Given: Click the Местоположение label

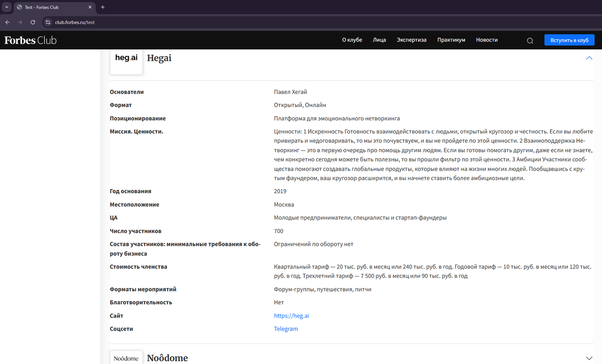Looking at the screenshot, I should point(135,205).
